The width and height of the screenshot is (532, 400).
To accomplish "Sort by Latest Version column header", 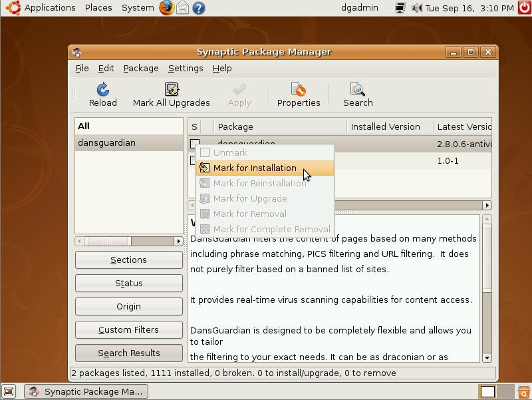I will click(462, 126).
